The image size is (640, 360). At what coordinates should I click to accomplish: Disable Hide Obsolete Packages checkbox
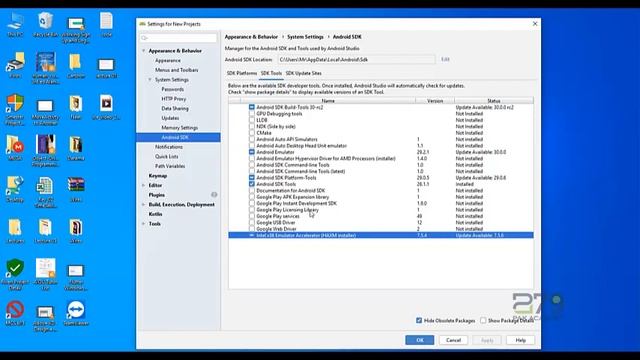pyautogui.click(x=419, y=320)
